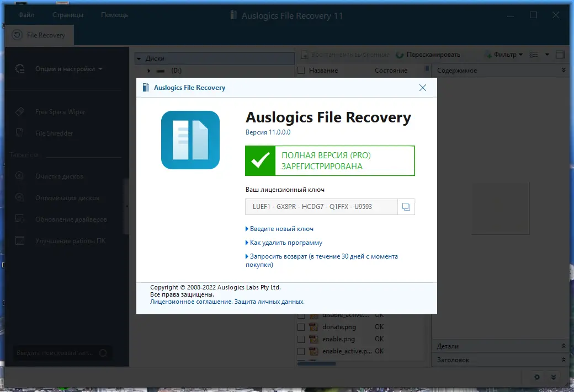Expand the (D:) drive node
This screenshot has height=392, width=574.
(x=148, y=71)
